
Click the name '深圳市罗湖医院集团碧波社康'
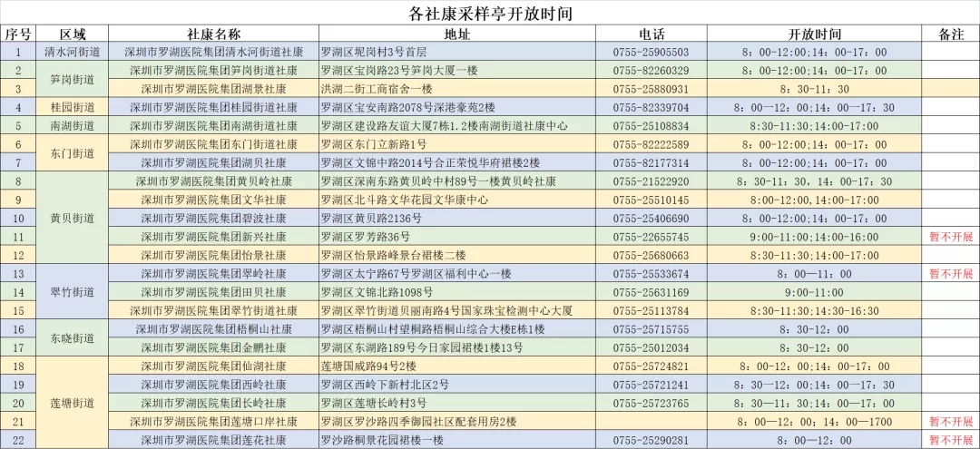click(214, 219)
